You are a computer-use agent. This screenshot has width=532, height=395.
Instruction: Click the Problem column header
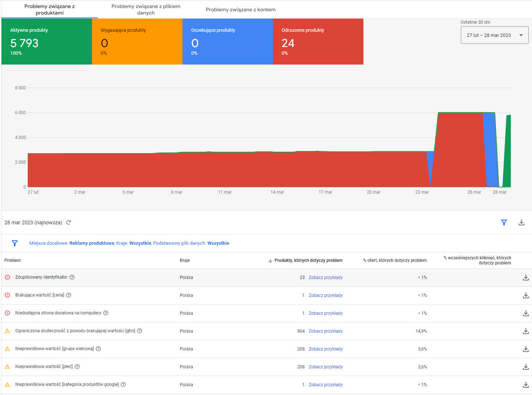tap(12, 260)
